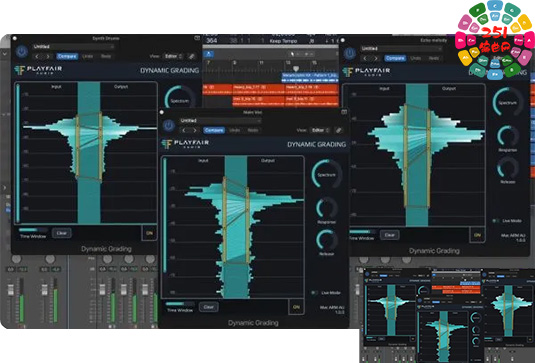Click the first mixer channel pan knob
The image size is (535, 363).
click(x=16, y=259)
